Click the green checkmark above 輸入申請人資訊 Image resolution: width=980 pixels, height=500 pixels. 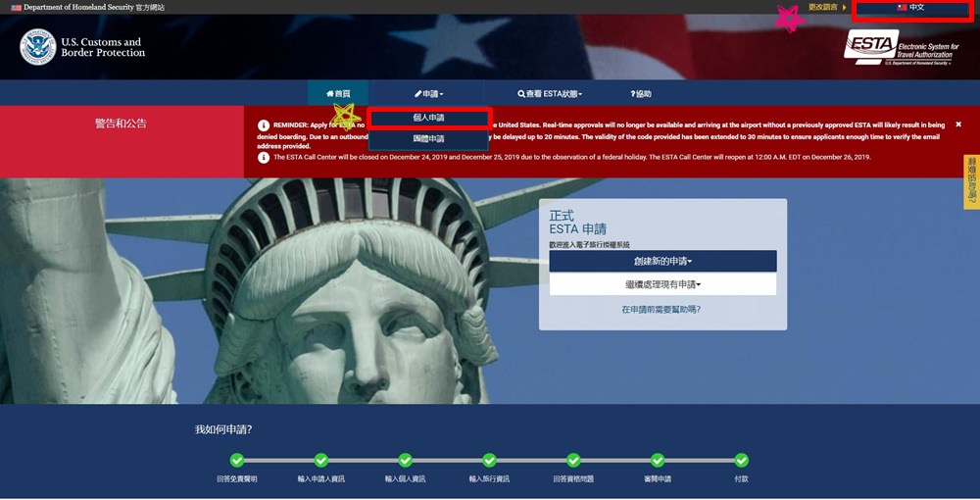[x=320, y=460]
